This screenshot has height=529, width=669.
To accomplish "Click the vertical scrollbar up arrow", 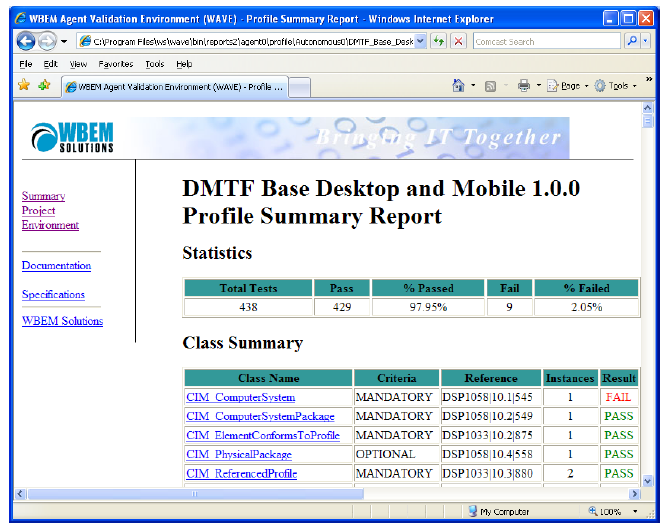I will (648, 108).
